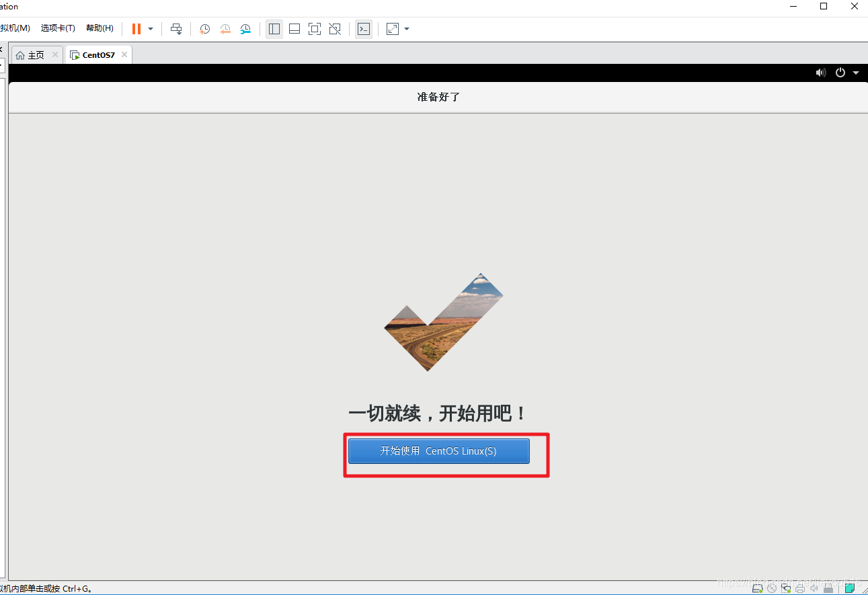Click the sound card status icon

(x=814, y=588)
